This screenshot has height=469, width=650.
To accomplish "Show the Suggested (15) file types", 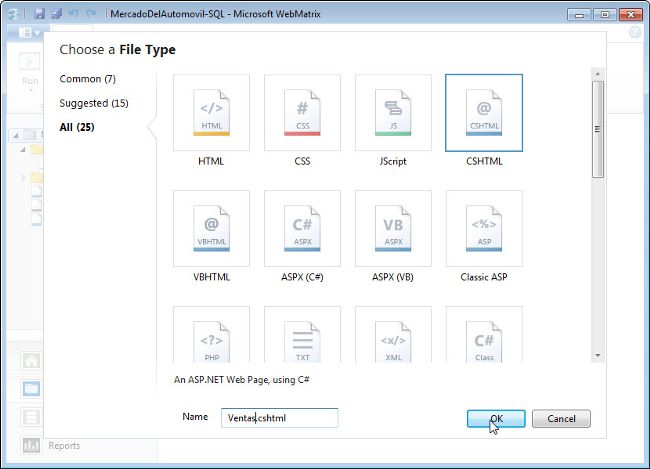I will click(x=94, y=103).
